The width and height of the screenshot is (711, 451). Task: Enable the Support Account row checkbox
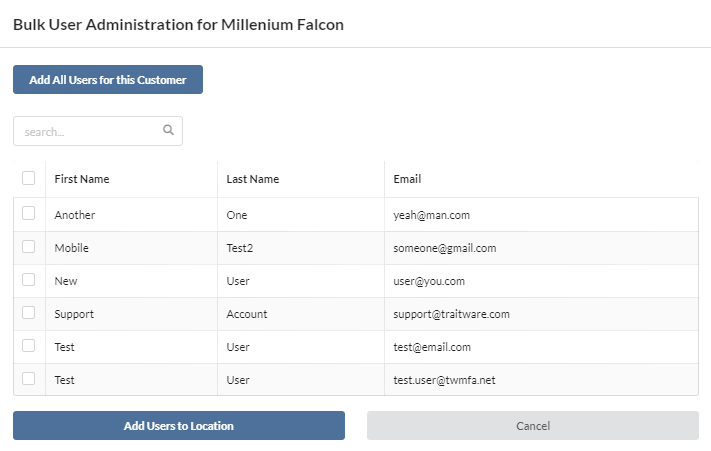(29, 313)
